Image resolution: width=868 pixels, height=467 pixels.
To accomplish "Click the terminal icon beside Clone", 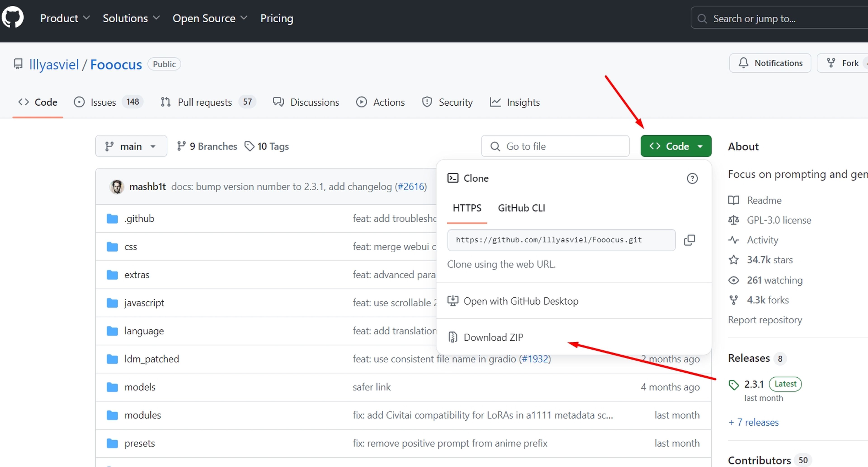I will [x=453, y=178].
